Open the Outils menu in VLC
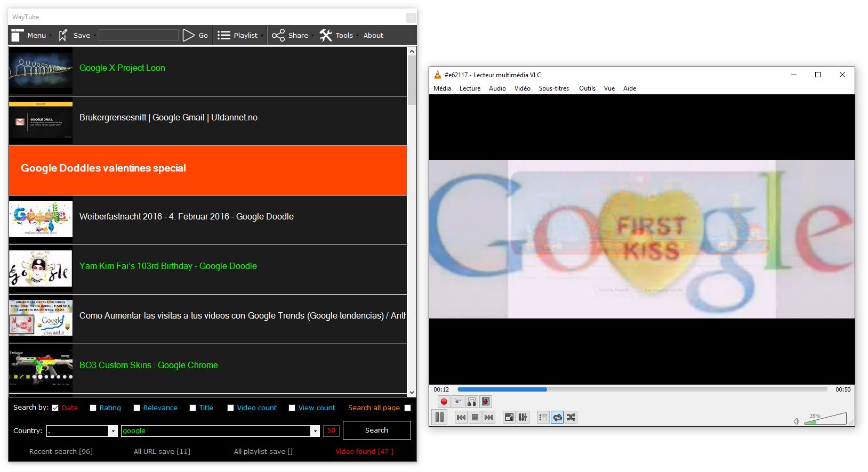This screenshot has width=868, height=472. 587,88
